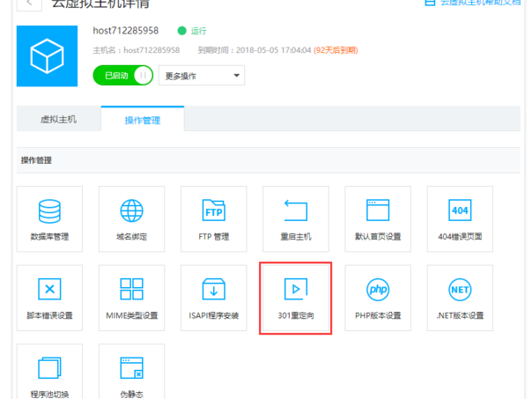Screen dimensions: 532x399
Task: Go back with the arrow button
Action: point(29,4)
